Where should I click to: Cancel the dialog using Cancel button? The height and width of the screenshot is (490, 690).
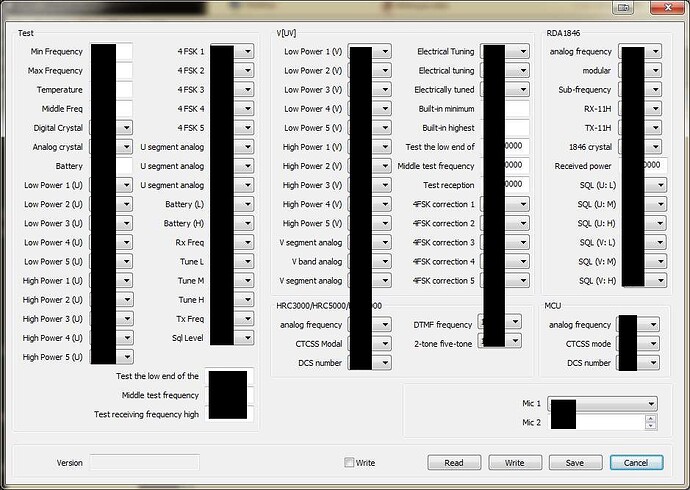tap(636, 463)
